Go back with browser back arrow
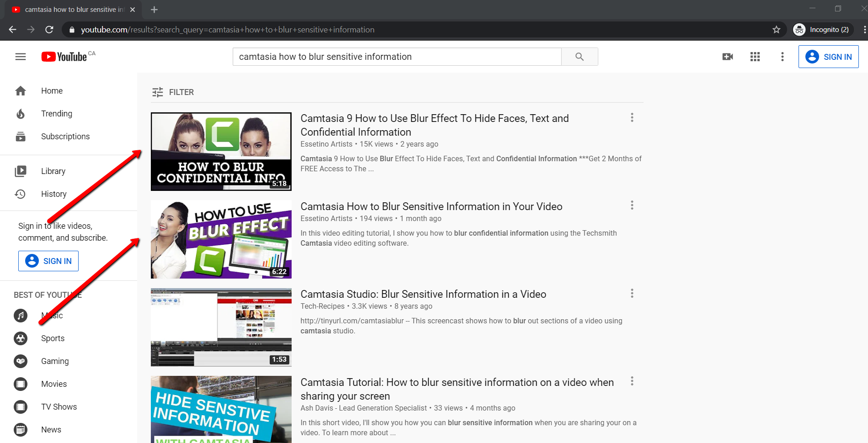The image size is (868, 443). (x=12, y=30)
